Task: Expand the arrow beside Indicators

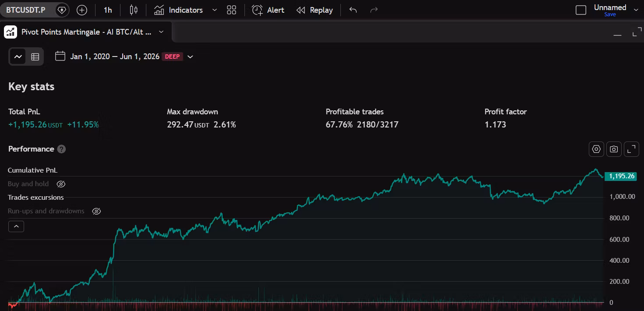Action: pyautogui.click(x=214, y=10)
